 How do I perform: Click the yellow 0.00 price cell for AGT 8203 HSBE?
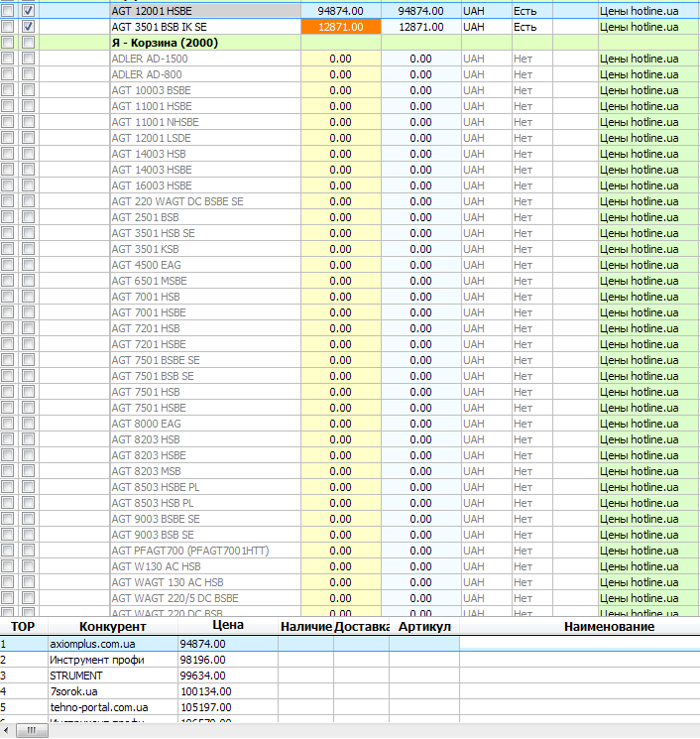pyautogui.click(x=340, y=455)
